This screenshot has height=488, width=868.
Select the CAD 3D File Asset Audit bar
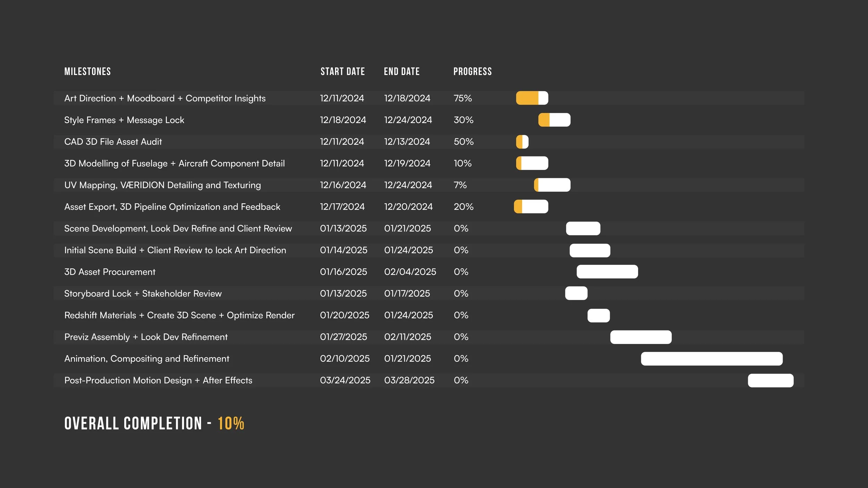pos(522,142)
